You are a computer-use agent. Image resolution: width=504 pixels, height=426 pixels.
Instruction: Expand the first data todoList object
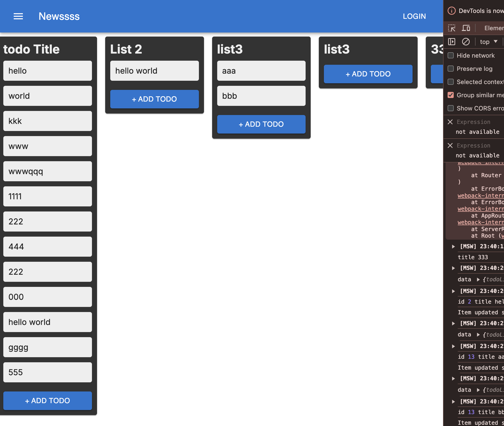[x=478, y=280]
